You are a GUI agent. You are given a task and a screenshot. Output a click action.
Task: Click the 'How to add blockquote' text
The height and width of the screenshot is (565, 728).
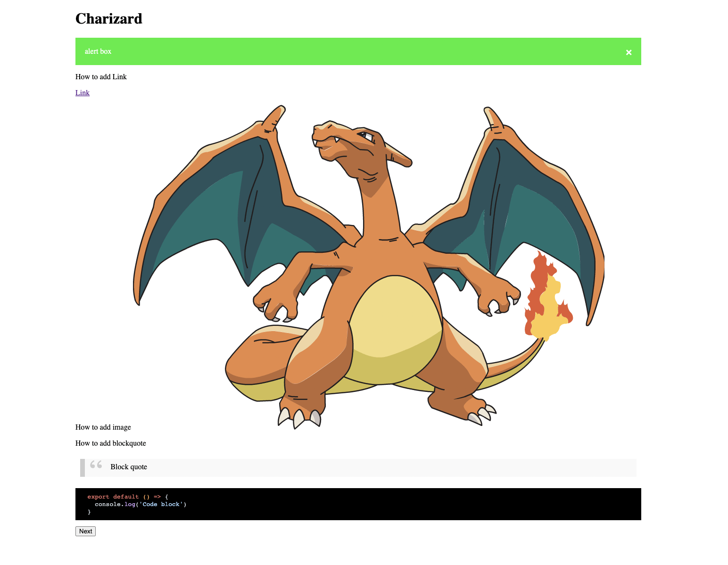110,443
